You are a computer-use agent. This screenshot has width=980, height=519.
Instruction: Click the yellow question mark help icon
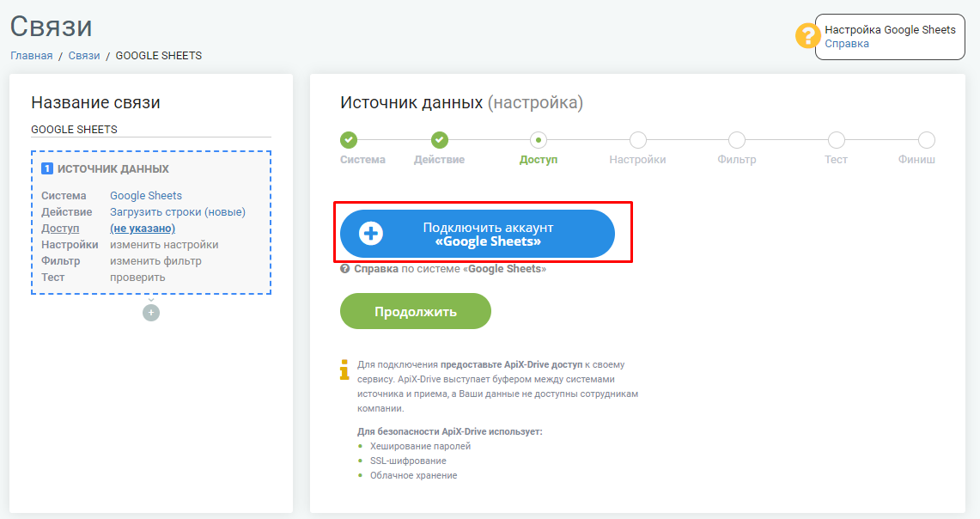(x=807, y=35)
